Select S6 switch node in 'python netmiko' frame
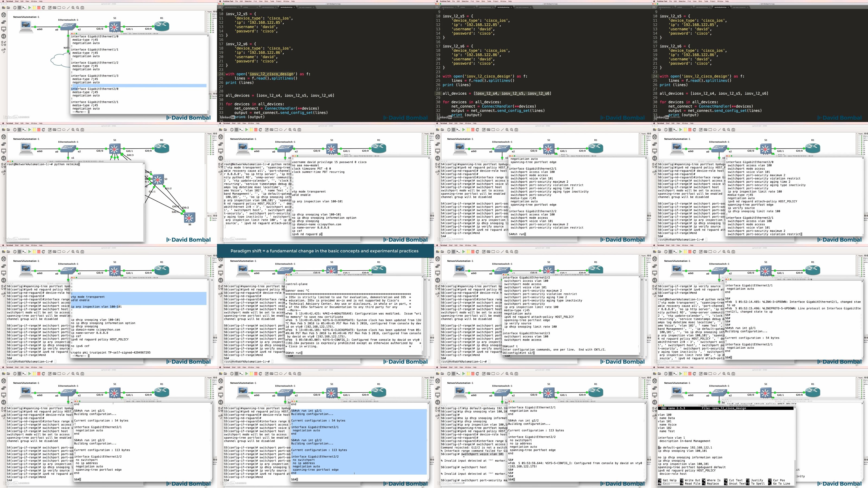This screenshot has width=868, height=488. click(189, 217)
